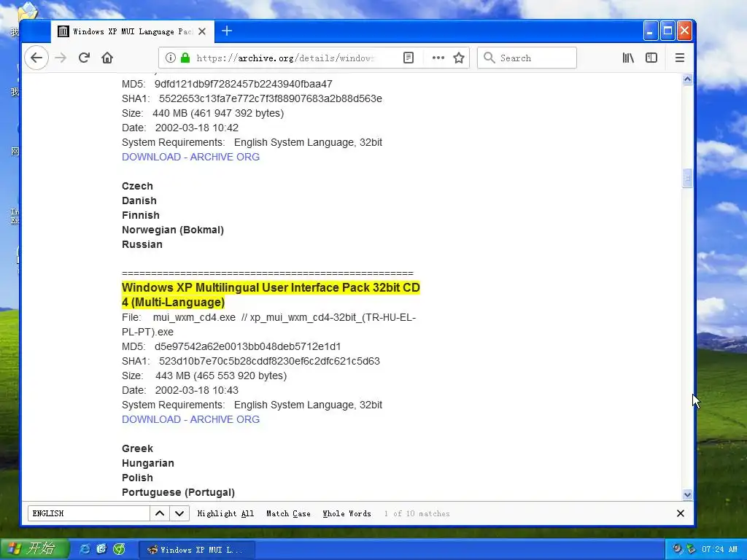Viewport: 747px width, 560px height.
Task: Show site information icon in address bar
Action: pos(170,58)
